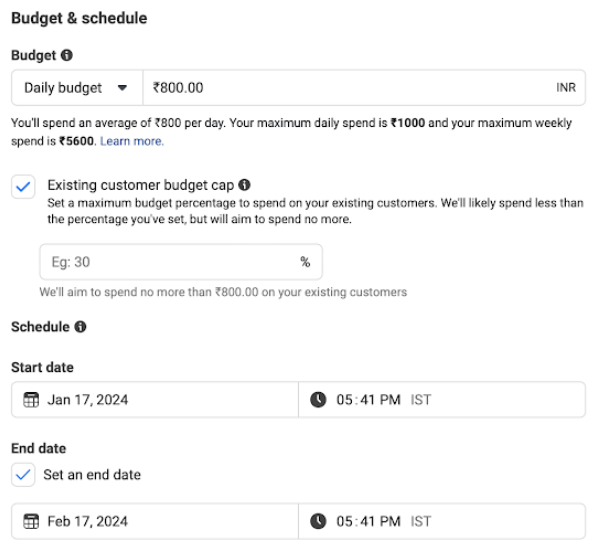595x547 pixels.
Task: Click the percent sign in cap field
Action: [305, 262]
